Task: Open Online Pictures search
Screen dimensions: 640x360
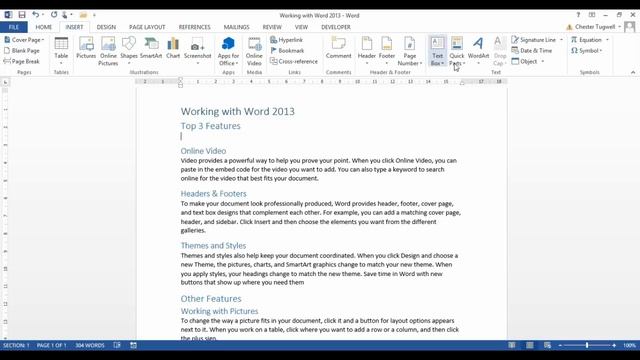Action: click(108, 51)
